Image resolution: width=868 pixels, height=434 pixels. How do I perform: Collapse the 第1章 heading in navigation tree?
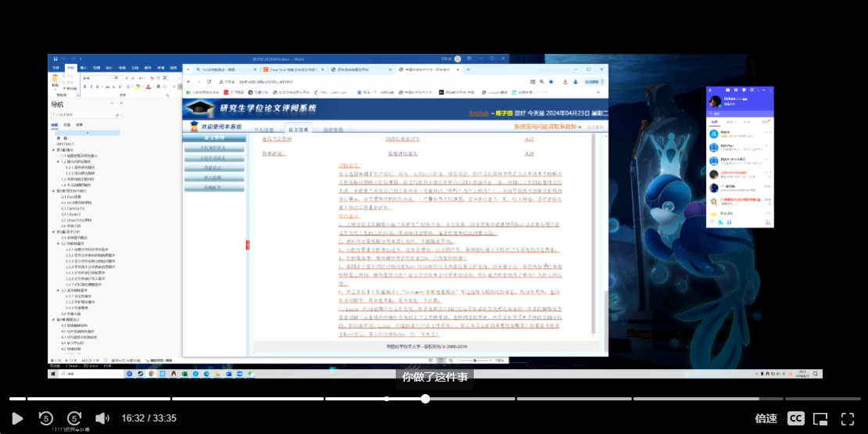[54, 149]
